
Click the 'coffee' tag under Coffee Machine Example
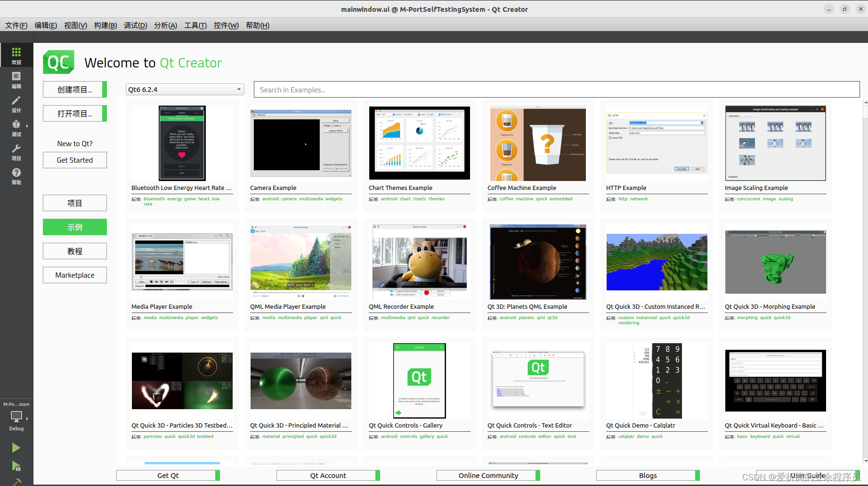click(x=507, y=199)
